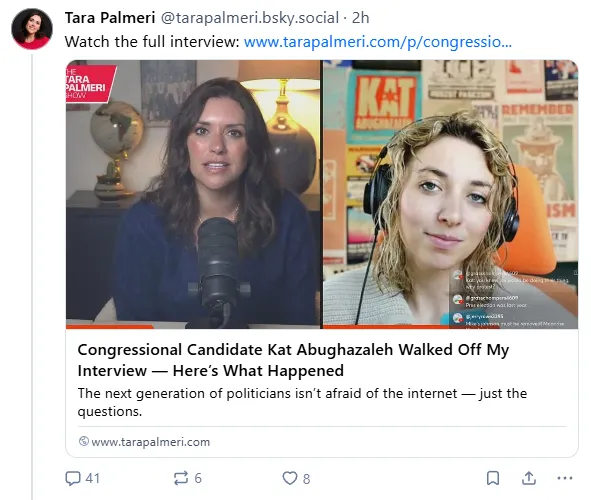Click the www.tarapalmeri.com domain footer

pyautogui.click(x=150, y=442)
